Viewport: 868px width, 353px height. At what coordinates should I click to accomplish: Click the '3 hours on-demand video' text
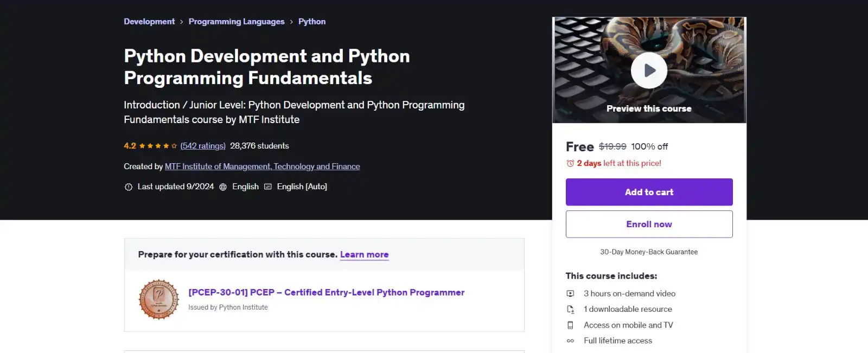coord(629,293)
